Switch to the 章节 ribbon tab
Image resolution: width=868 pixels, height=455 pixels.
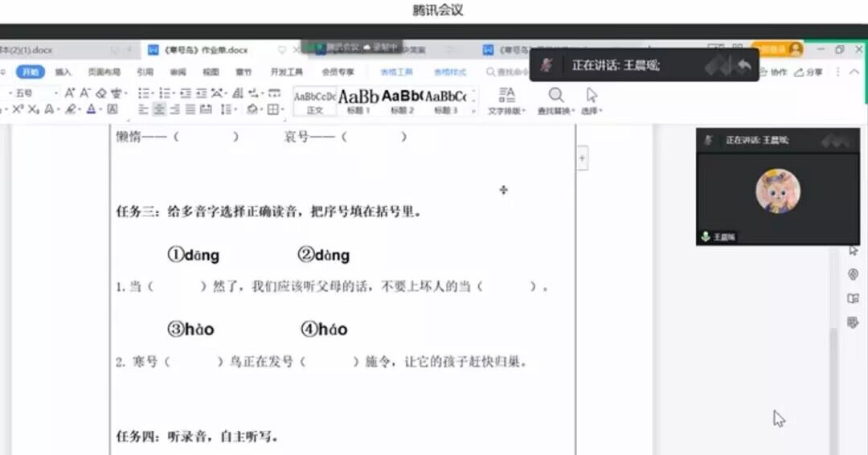(x=244, y=72)
